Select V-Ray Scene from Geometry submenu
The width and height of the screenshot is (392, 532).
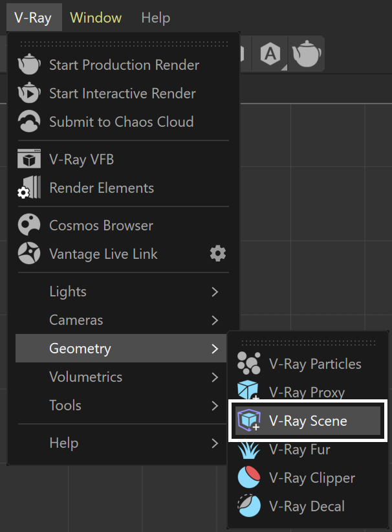pyautogui.click(x=308, y=421)
